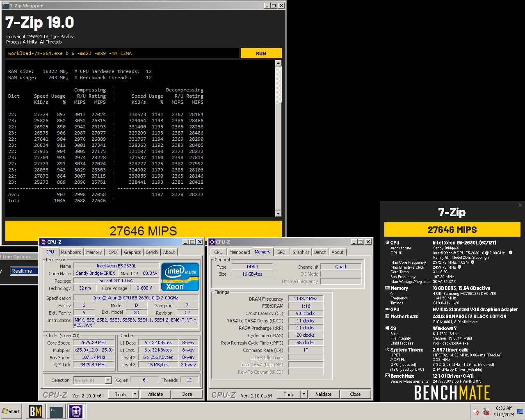525x420 pixels.
Task: Open the CPU tab in left CPU-Z window
Action: click(50, 252)
